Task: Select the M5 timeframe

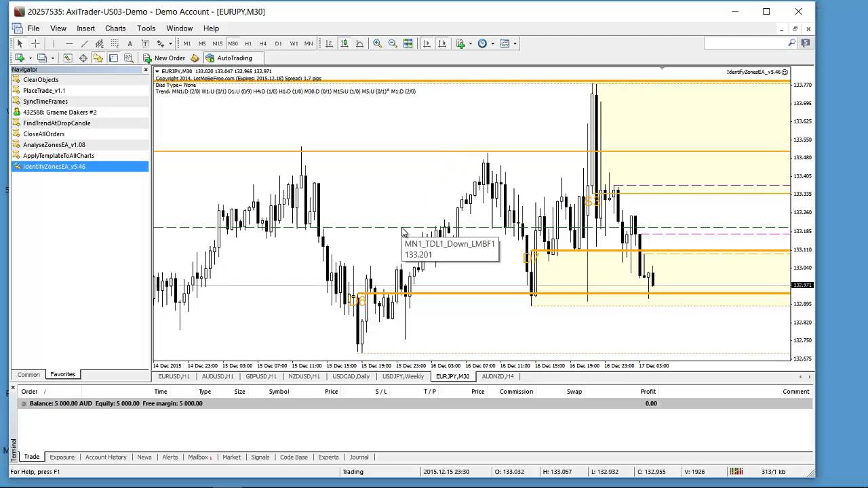Action: point(202,43)
